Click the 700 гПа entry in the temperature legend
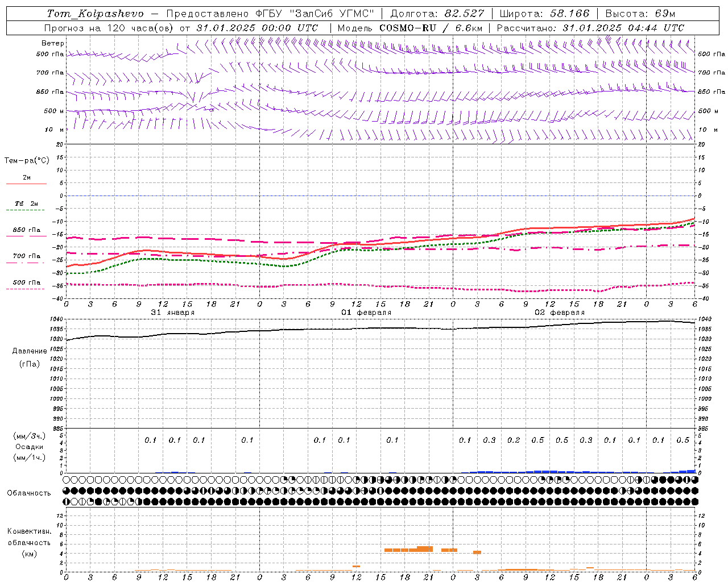The width and height of the screenshot is (728, 582). pos(27,256)
